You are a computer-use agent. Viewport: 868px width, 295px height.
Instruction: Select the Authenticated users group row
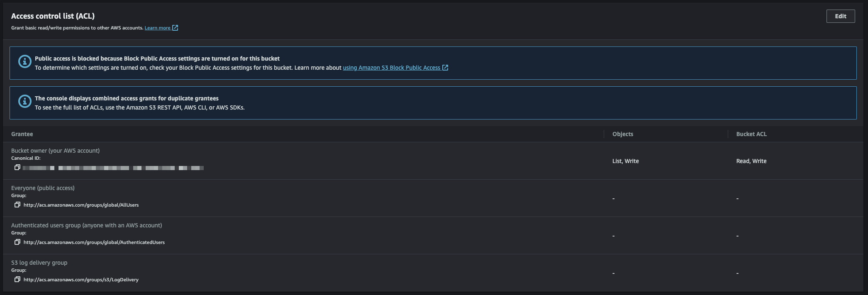(433, 236)
